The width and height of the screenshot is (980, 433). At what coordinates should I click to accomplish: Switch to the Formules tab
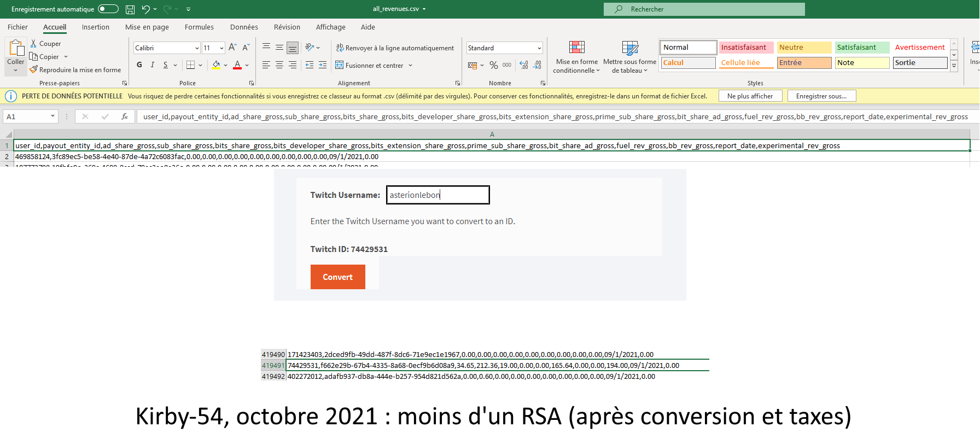coord(199,27)
